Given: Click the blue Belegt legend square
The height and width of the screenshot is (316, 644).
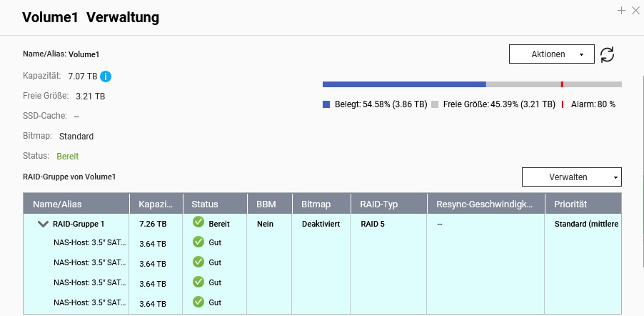Looking at the screenshot, I should click(326, 104).
